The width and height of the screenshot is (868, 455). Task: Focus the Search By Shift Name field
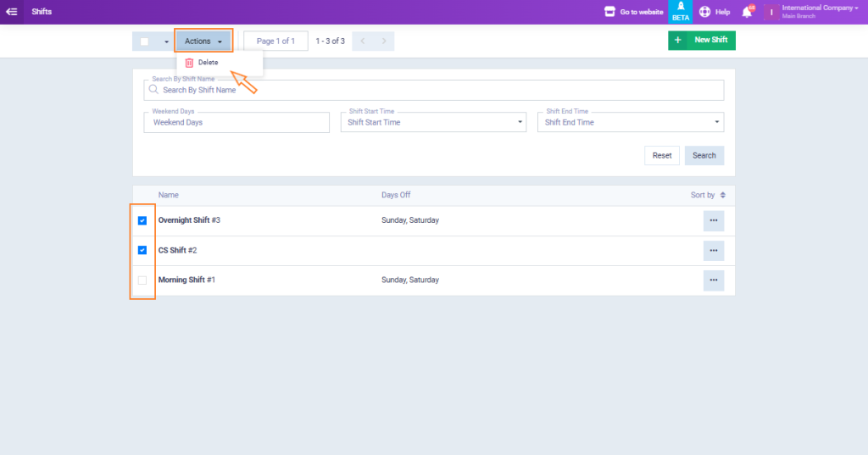point(434,90)
